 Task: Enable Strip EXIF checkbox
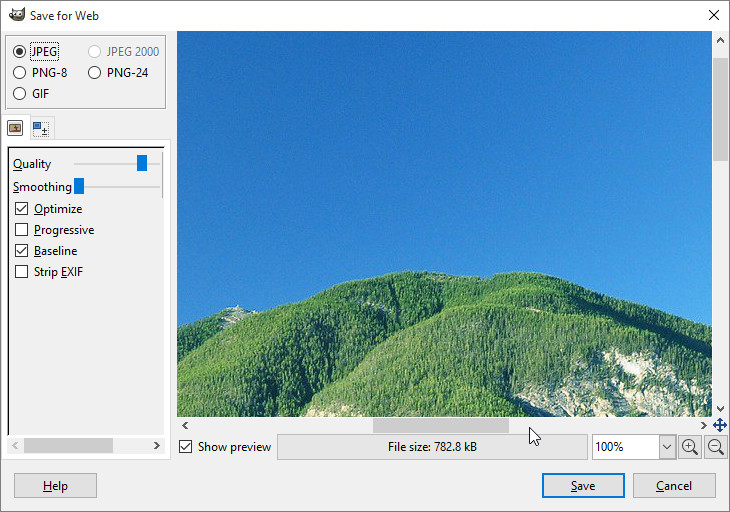(x=22, y=272)
